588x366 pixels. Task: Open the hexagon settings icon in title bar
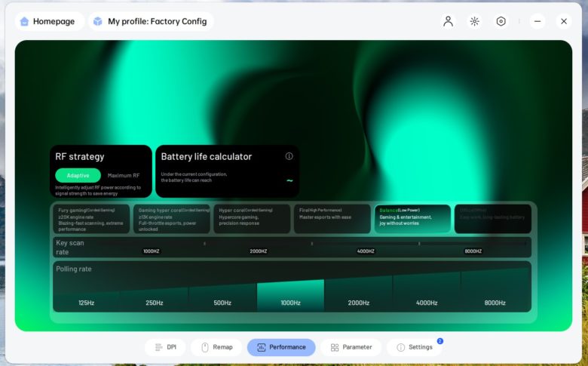pyautogui.click(x=501, y=21)
